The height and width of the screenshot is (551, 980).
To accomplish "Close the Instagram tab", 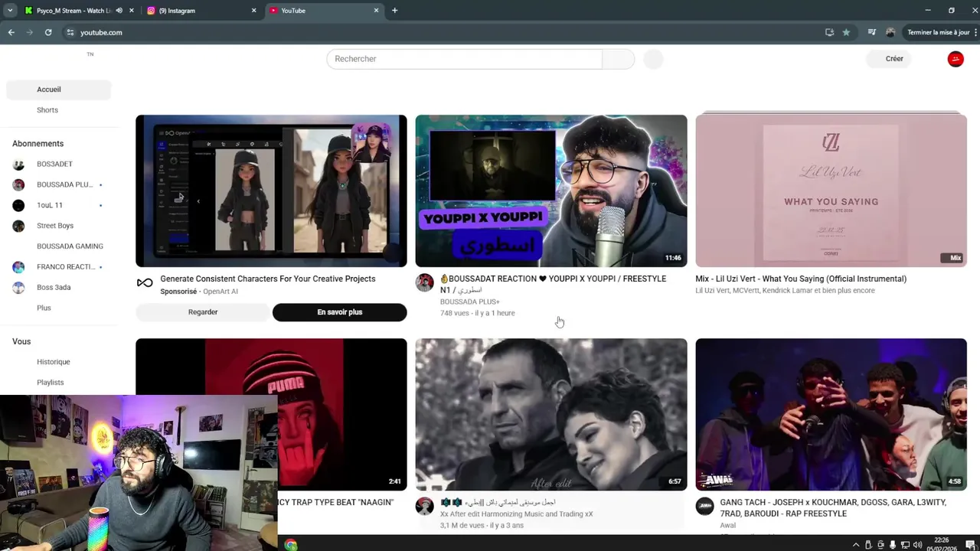I will 253,11.
